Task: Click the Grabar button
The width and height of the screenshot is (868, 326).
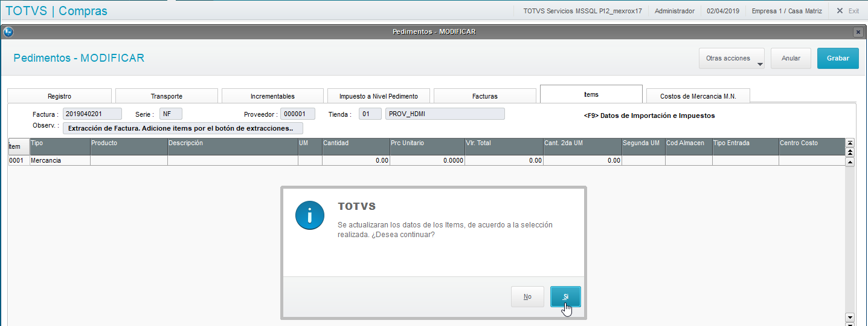Action: pos(838,59)
